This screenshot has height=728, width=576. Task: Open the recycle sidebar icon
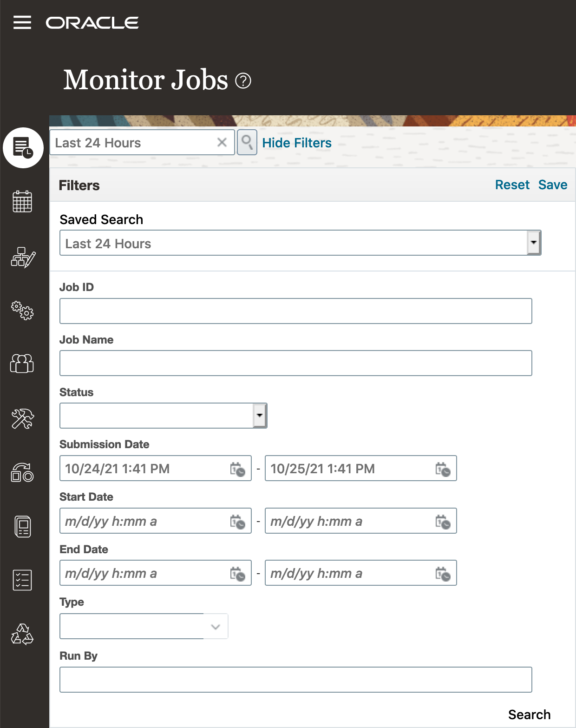22,634
